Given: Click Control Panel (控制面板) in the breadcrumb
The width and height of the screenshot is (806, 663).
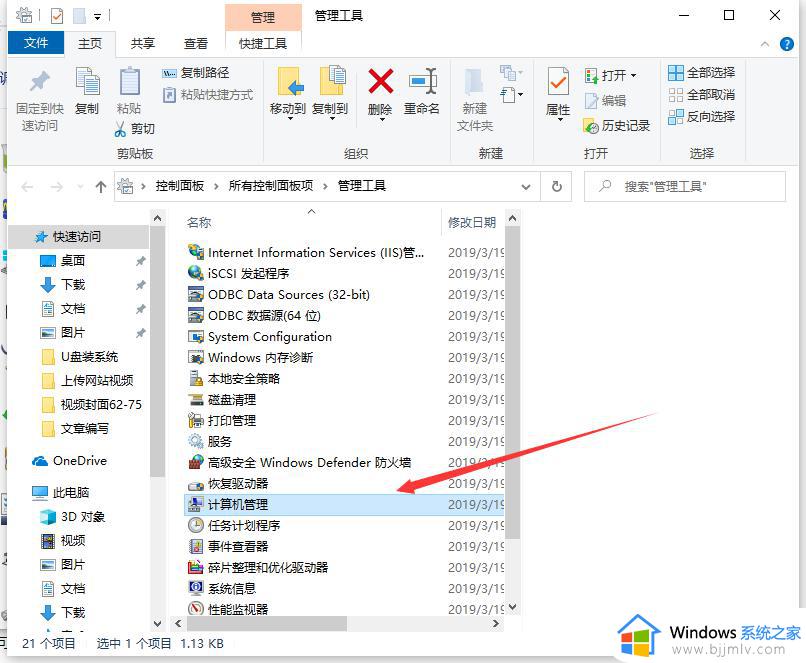Looking at the screenshot, I should (180, 186).
